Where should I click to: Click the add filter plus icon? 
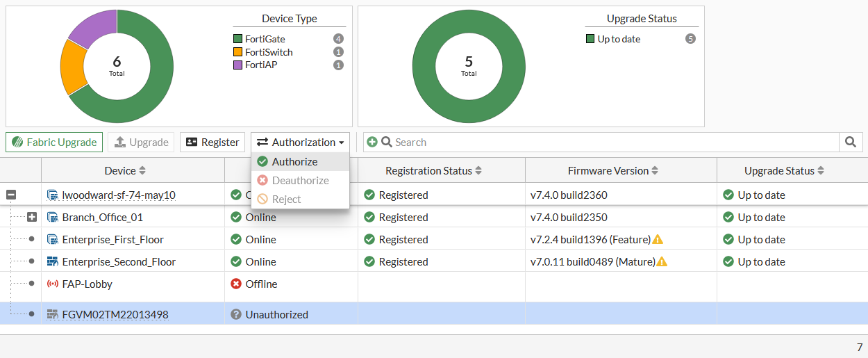pos(372,143)
